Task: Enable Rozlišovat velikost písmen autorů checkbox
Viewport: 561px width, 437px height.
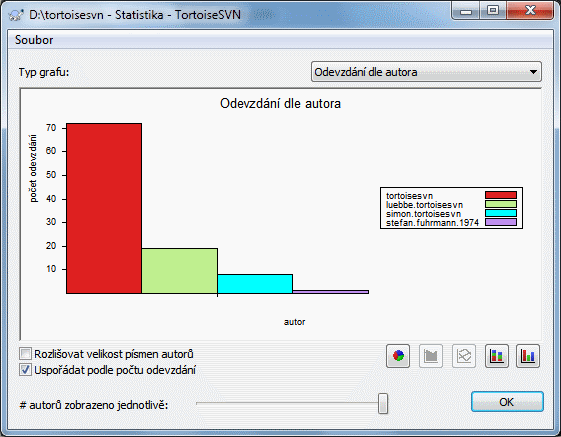Action: tap(25, 354)
